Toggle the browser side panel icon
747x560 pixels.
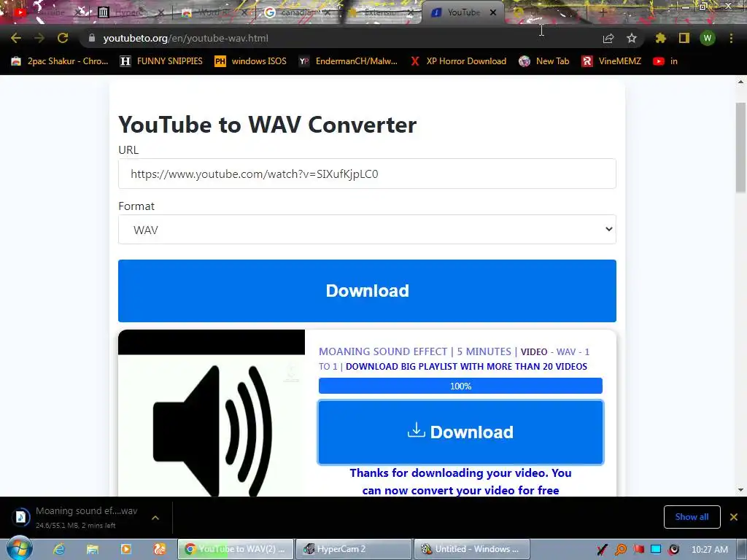click(684, 38)
